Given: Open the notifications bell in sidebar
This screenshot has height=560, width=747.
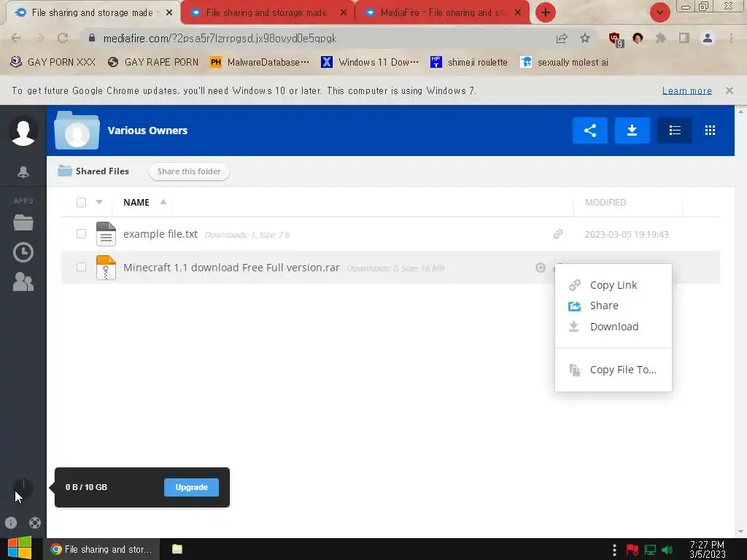Looking at the screenshot, I should [x=23, y=172].
